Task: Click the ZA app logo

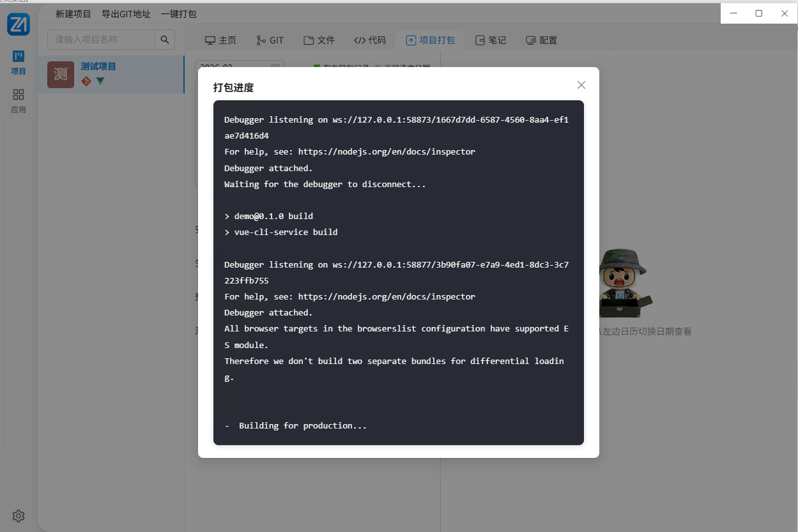Action: tap(19, 24)
